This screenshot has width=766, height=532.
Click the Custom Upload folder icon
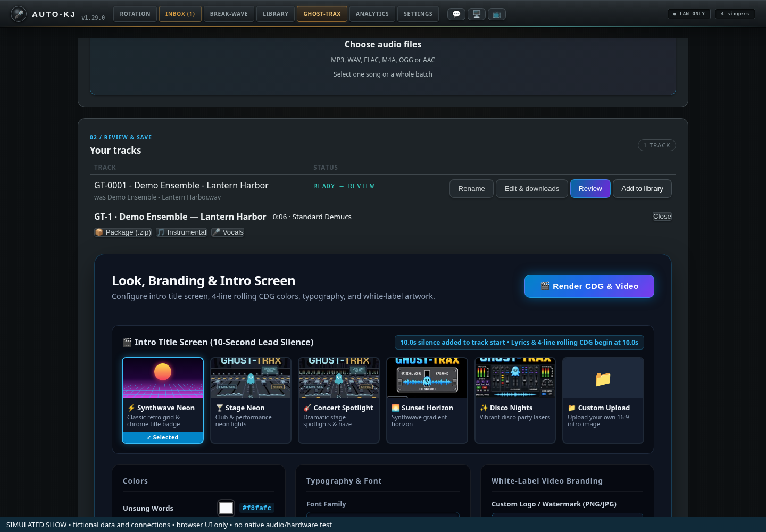tap(603, 379)
